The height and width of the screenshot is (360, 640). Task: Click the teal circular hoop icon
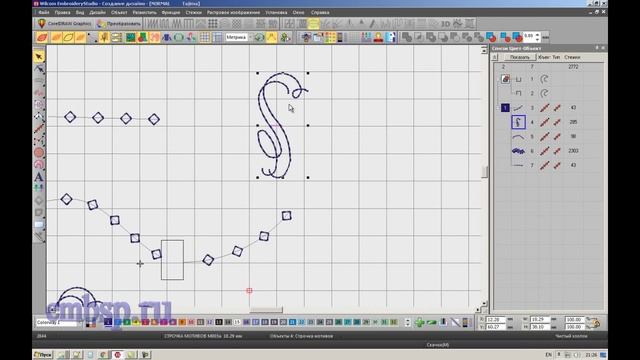(x=178, y=38)
